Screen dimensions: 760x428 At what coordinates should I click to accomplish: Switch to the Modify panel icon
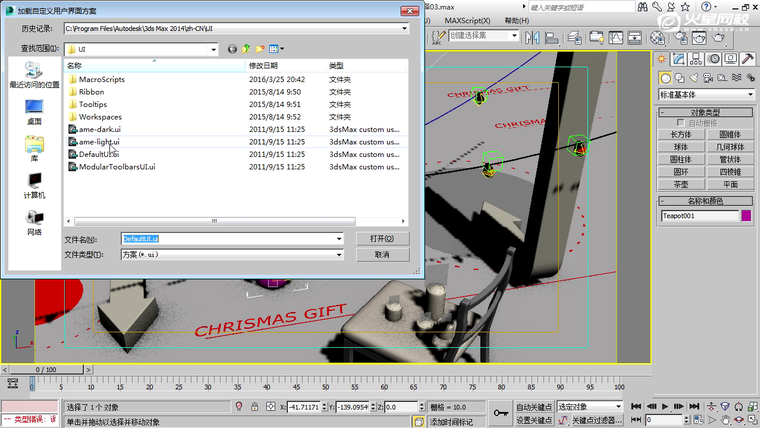pos(679,59)
